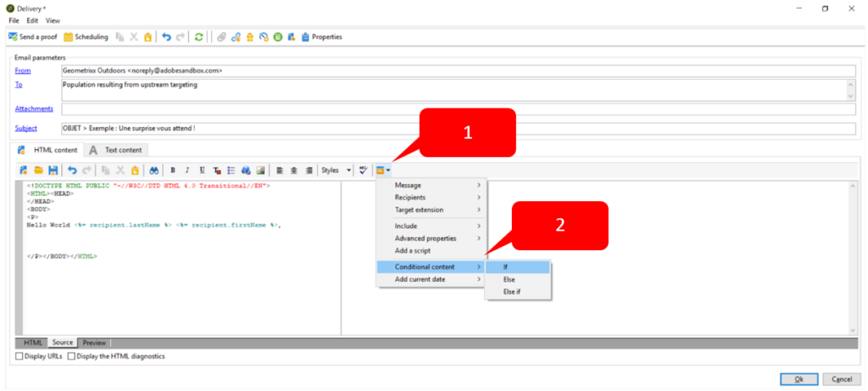Open the Scheduling tool
Image resolution: width=868 pixels, height=391 pixels.
(86, 36)
